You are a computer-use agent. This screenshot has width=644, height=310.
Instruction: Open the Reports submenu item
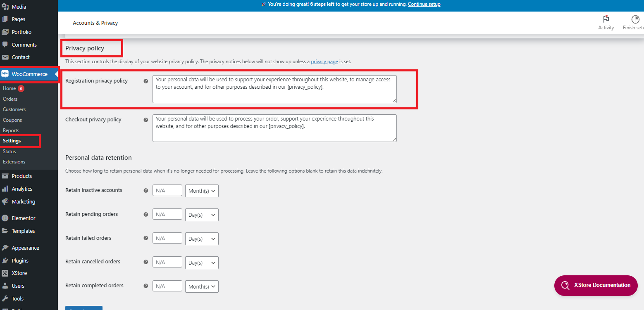click(x=11, y=130)
